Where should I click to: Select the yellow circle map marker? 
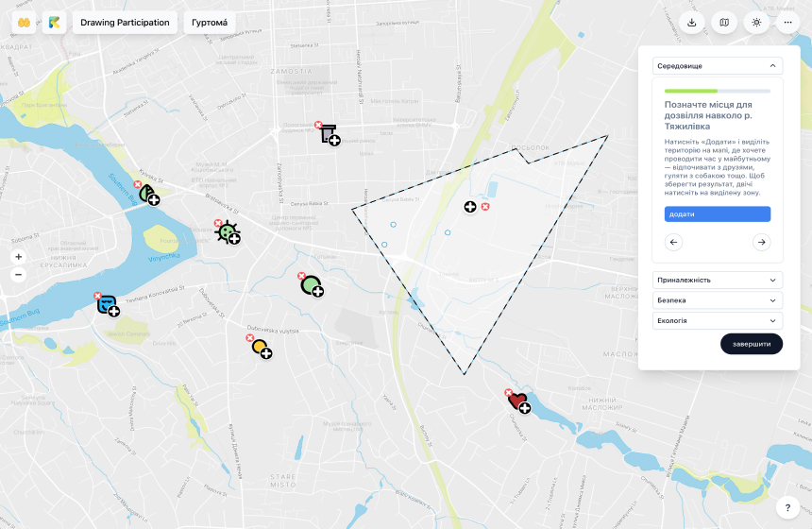tap(260, 348)
